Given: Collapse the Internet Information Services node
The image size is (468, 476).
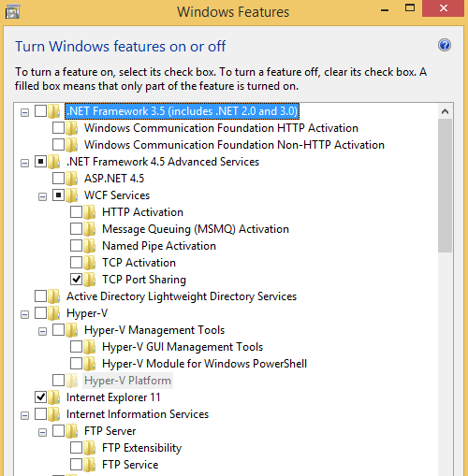Looking at the screenshot, I should (x=24, y=415).
